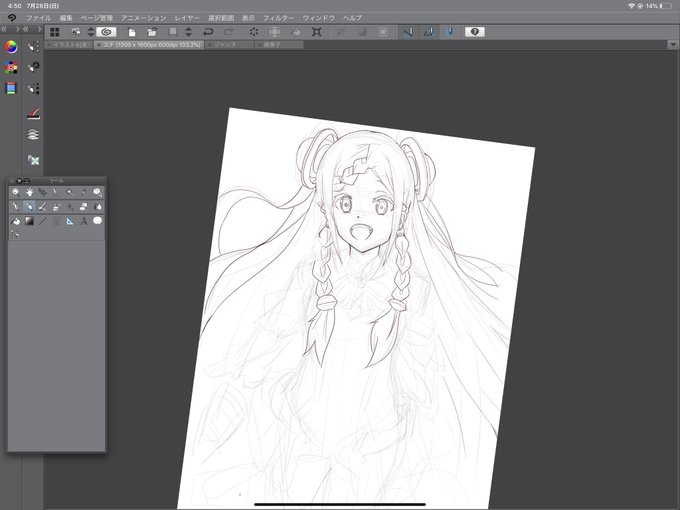Click the Undo arrow
Viewport: 680px width, 510px height.
(208, 32)
